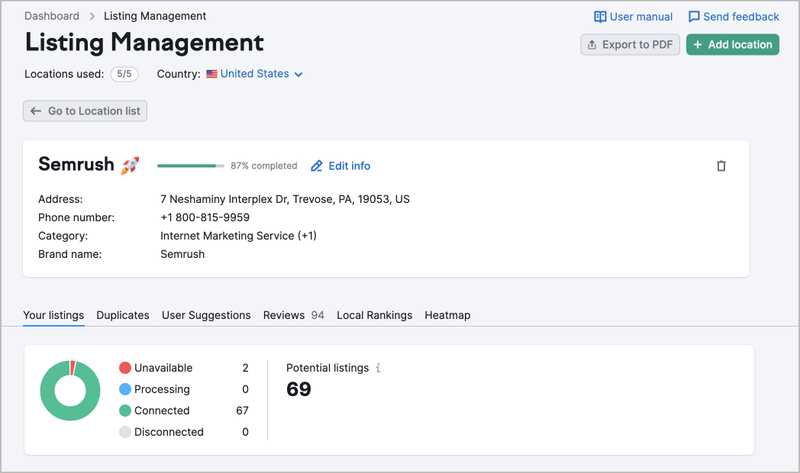This screenshot has width=800, height=473.
Task: Click the User manual book icon
Action: click(600, 17)
